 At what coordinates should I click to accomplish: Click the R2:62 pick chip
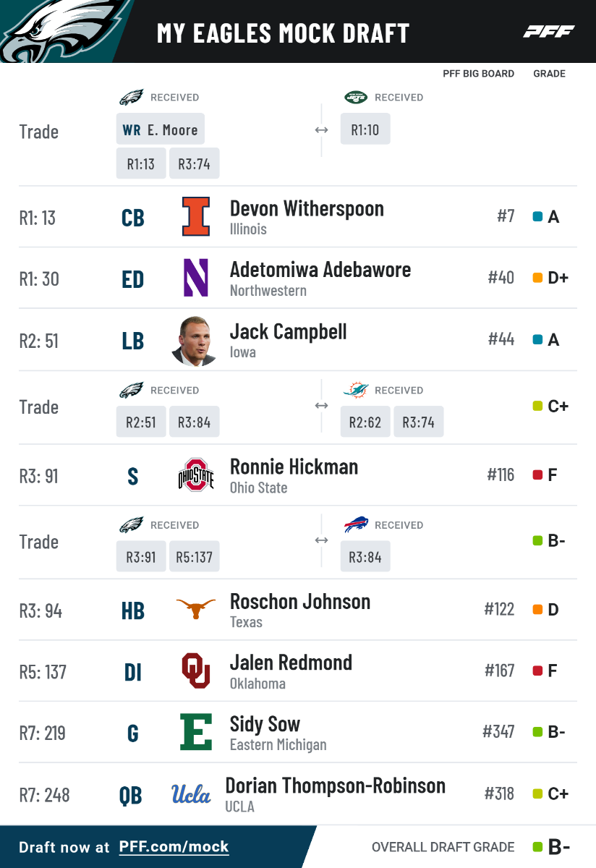365,422
